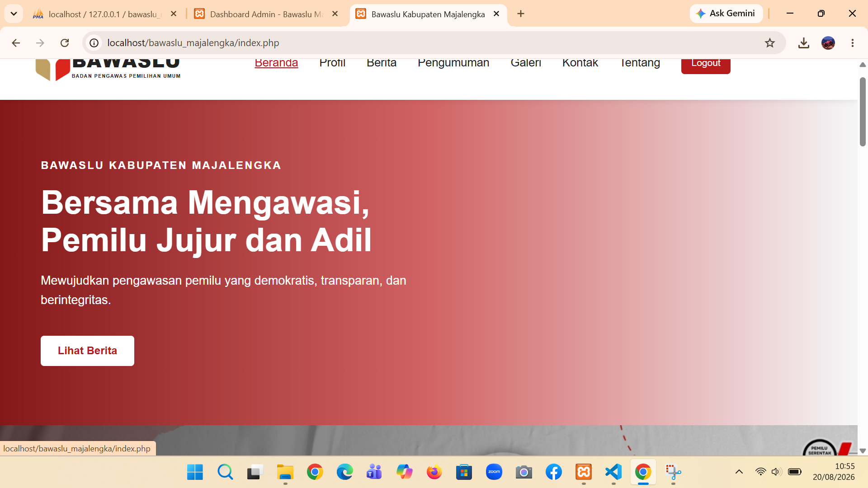Open Facebook from the taskbar
This screenshot has height=488, width=868.
click(554, 472)
